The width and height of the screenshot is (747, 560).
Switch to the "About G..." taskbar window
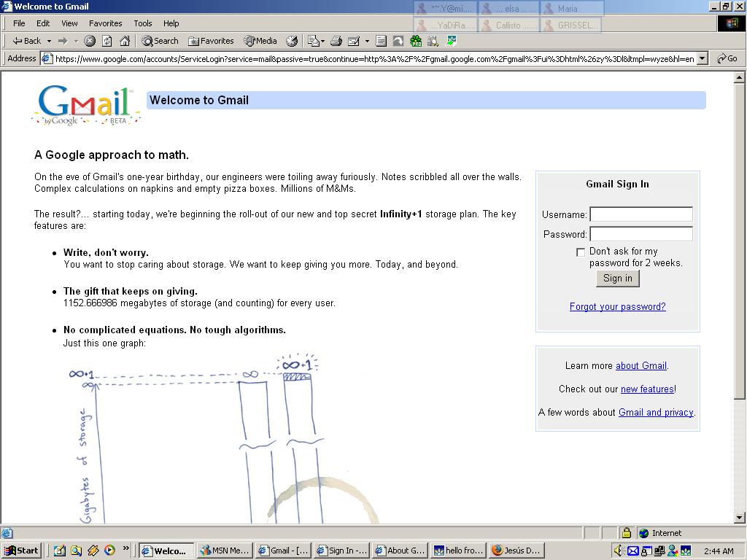400,551
